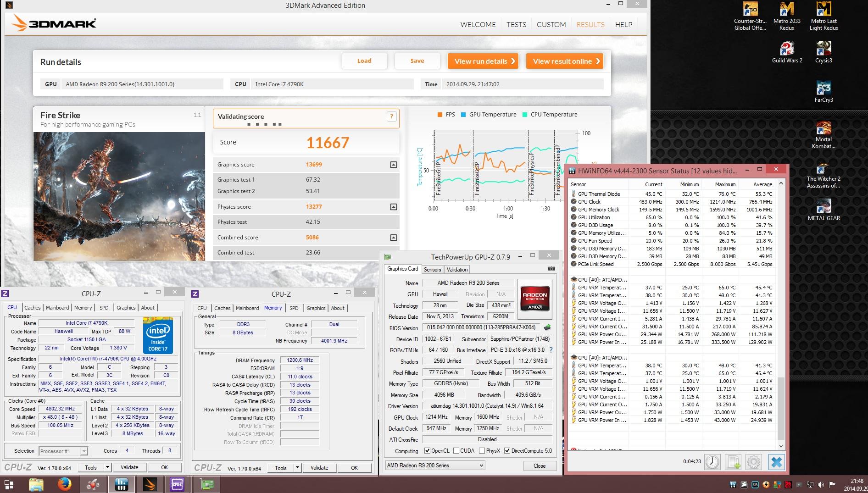The width and height of the screenshot is (868, 493).
Task: Open the Guild Wars 2 desktop icon
Action: coord(787,52)
